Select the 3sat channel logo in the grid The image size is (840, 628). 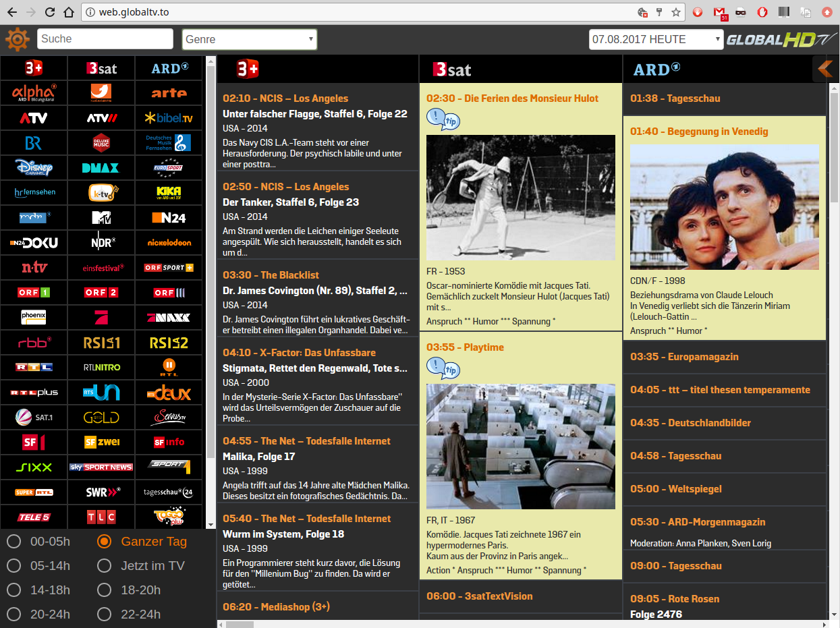coord(101,67)
